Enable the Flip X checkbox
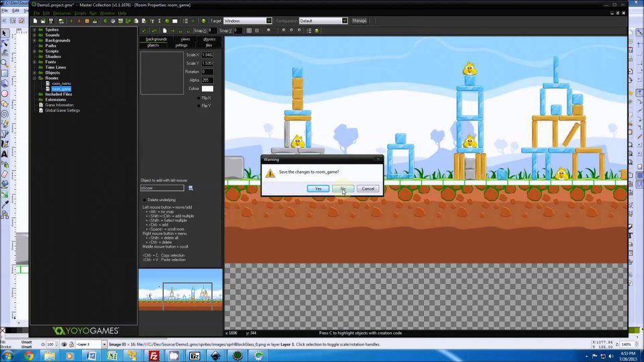The height and width of the screenshot is (362, 644). tap(199, 98)
